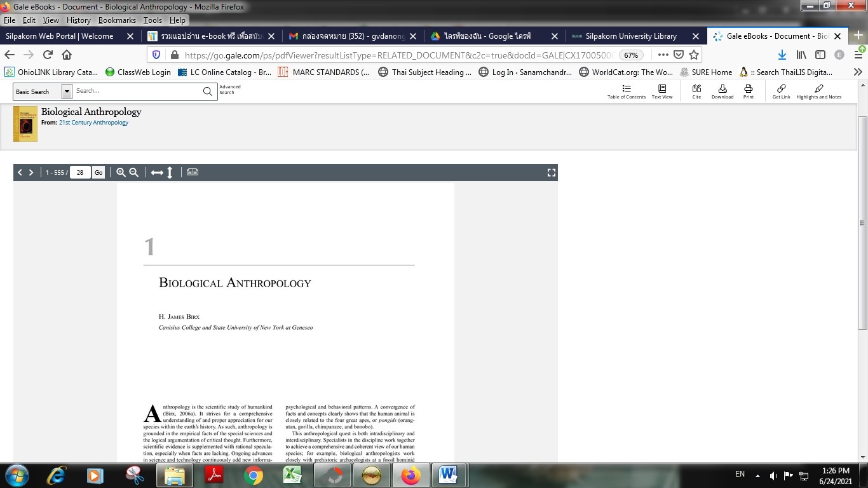This screenshot has width=868, height=488.
Task: Open the Edit menu
Action: click(29, 20)
